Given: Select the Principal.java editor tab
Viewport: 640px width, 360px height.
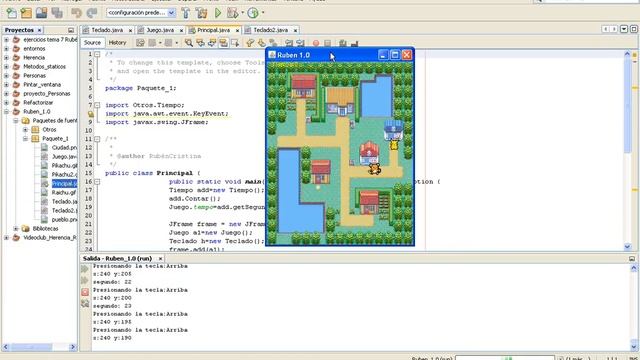Looking at the screenshot, I should [213, 30].
